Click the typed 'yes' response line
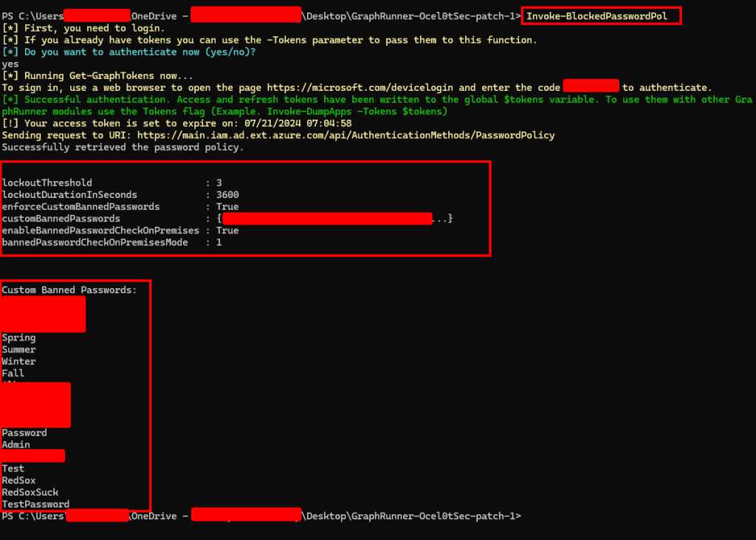The height and width of the screenshot is (540, 756). click(x=10, y=64)
